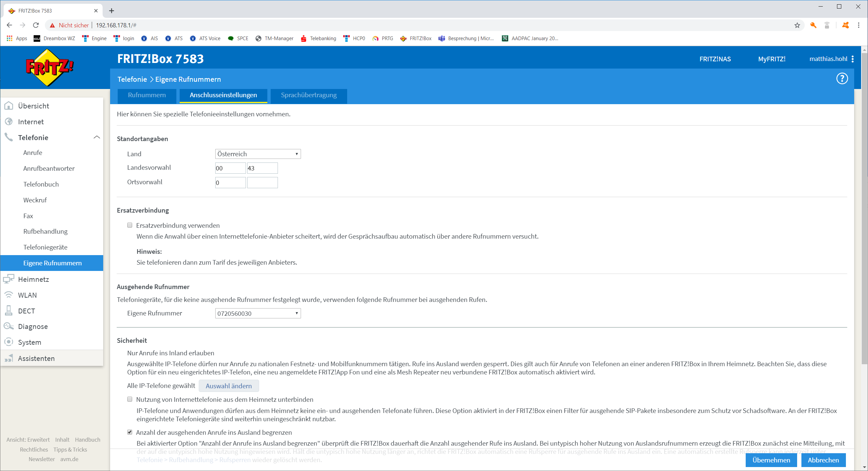Image resolution: width=868 pixels, height=471 pixels.
Task: Open the Apps bookmarks grid
Action: click(x=17, y=39)
